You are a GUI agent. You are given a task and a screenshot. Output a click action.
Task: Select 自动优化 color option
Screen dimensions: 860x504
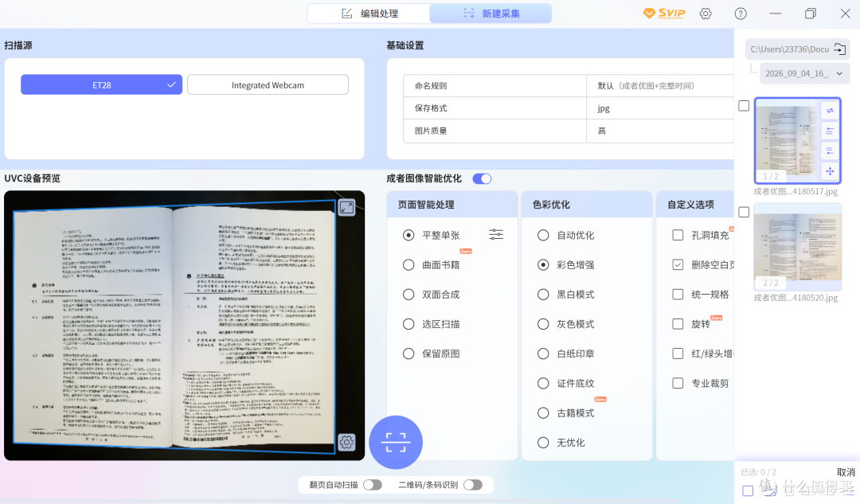[543, 235]
